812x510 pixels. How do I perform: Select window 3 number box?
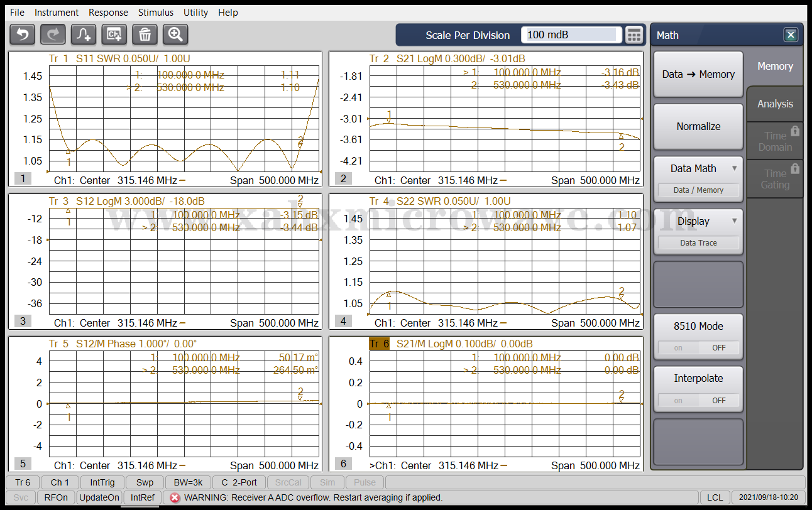23,321
